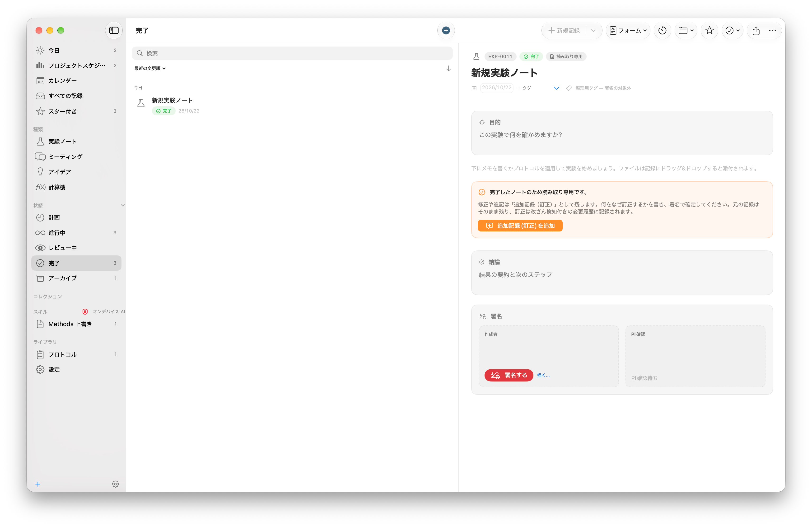Select 進行中 status filter
Screen dimensions: 812x527
tap(76, 233)
